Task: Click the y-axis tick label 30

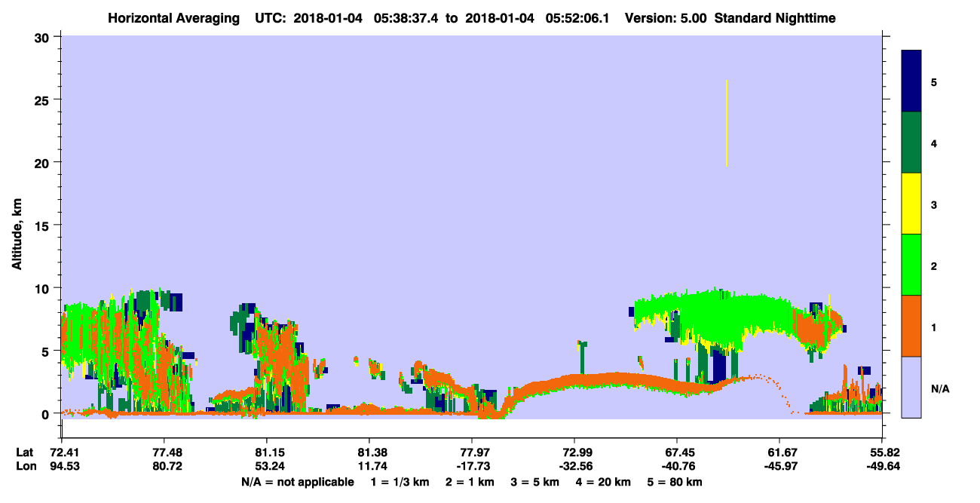Action: 44,37
